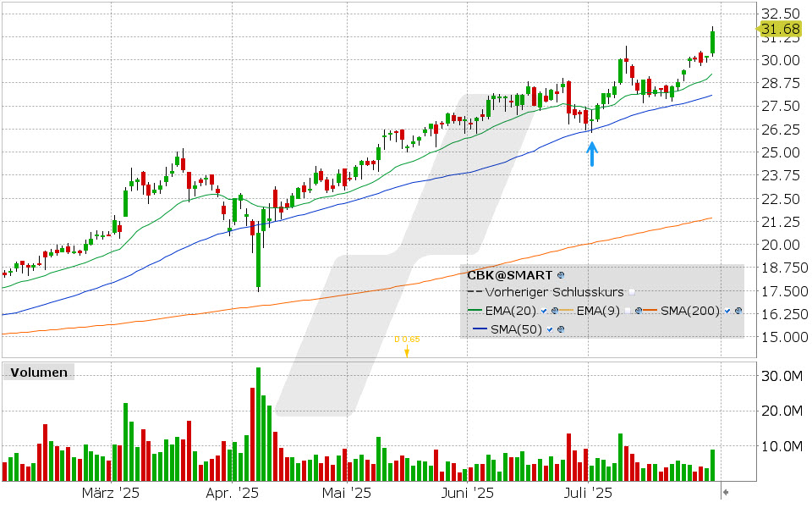This screenshot has height=508, width=812.
Task: Click the yellow EMA(9) line swatch in legend
Action: pyautogui.click(x=567, y=311)
